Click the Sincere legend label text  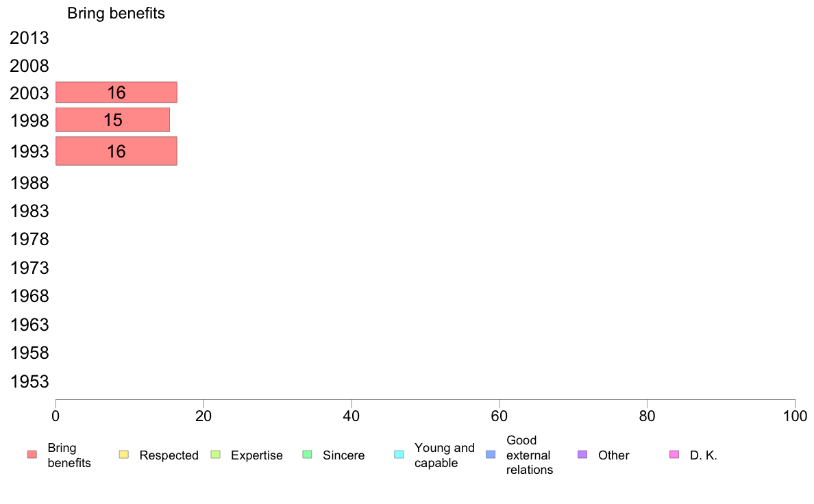point(344,455)
